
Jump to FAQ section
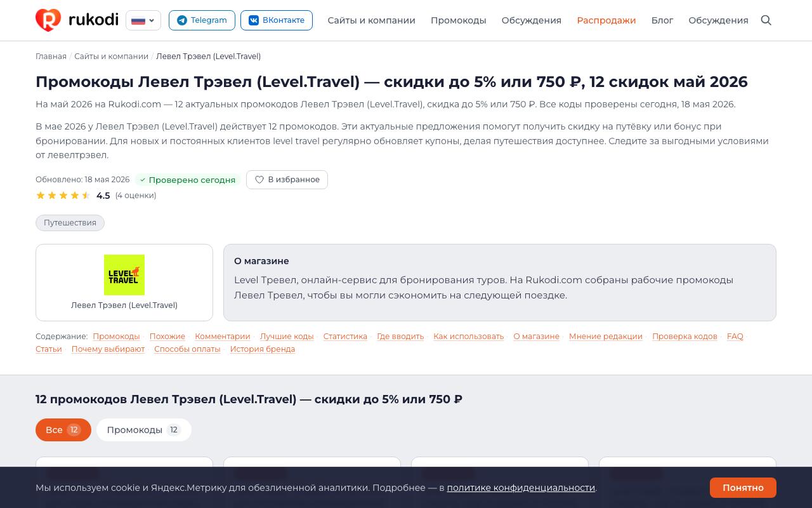click(x=735, y=337)
